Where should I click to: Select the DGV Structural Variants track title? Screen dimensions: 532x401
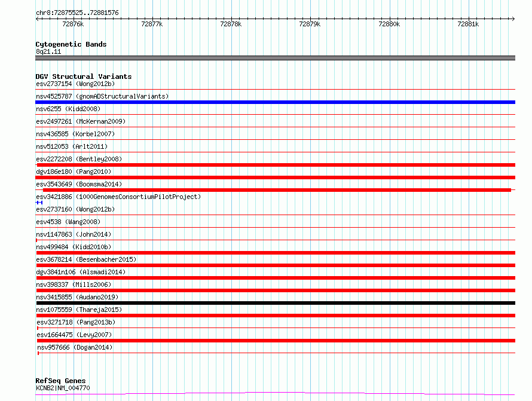click(84, 76)
